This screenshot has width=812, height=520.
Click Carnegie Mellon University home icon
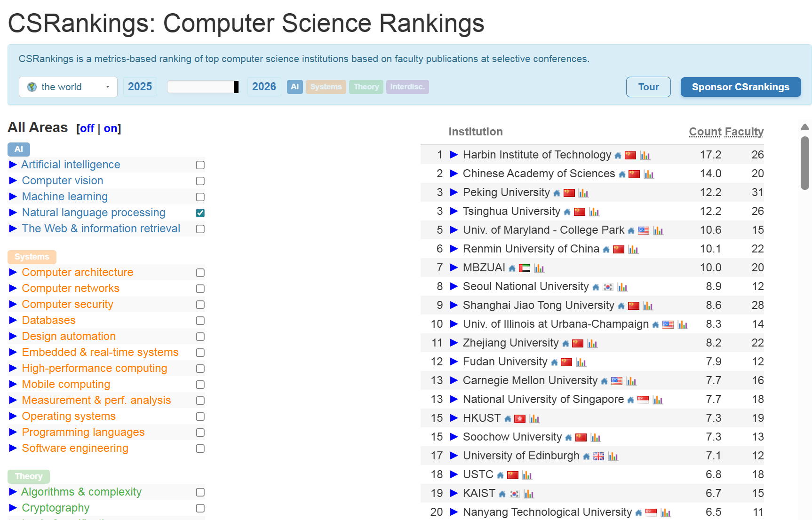click(x=604, y=381)
